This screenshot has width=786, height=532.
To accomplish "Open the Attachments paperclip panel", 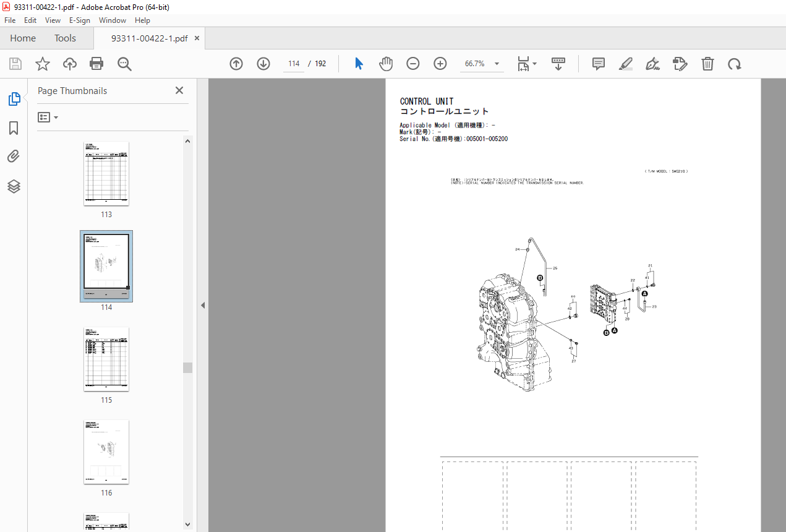I will click(14, 157).
